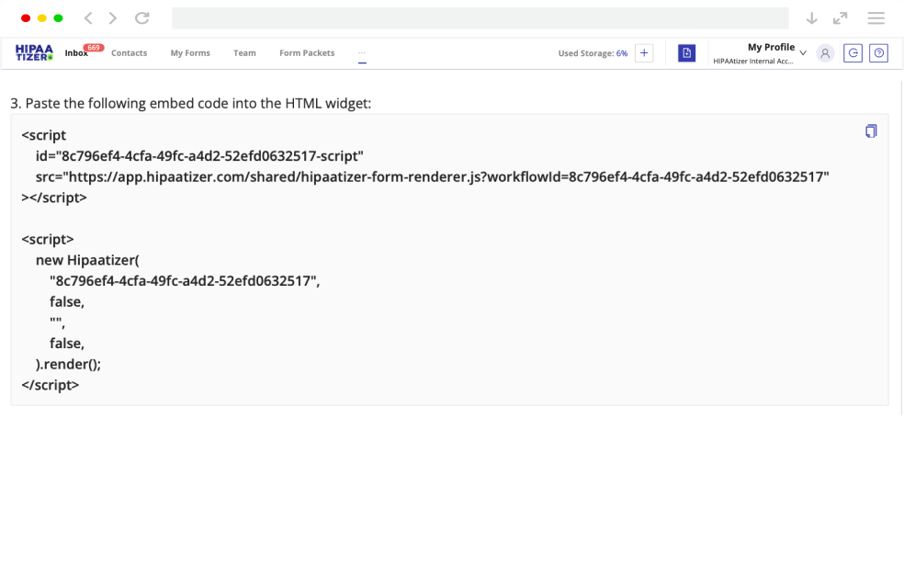Click the user avatar icon
Viewport: 904px width, 588px height.
point(825,53)
